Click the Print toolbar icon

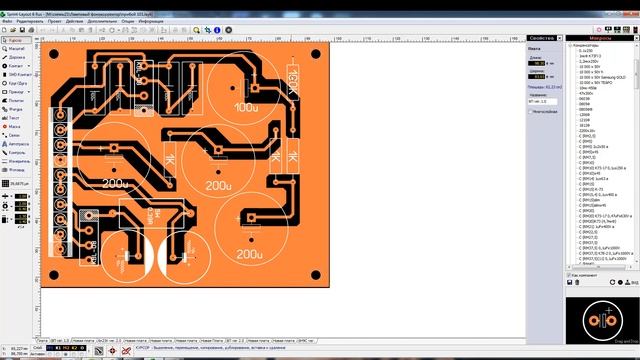pos(31,30)
